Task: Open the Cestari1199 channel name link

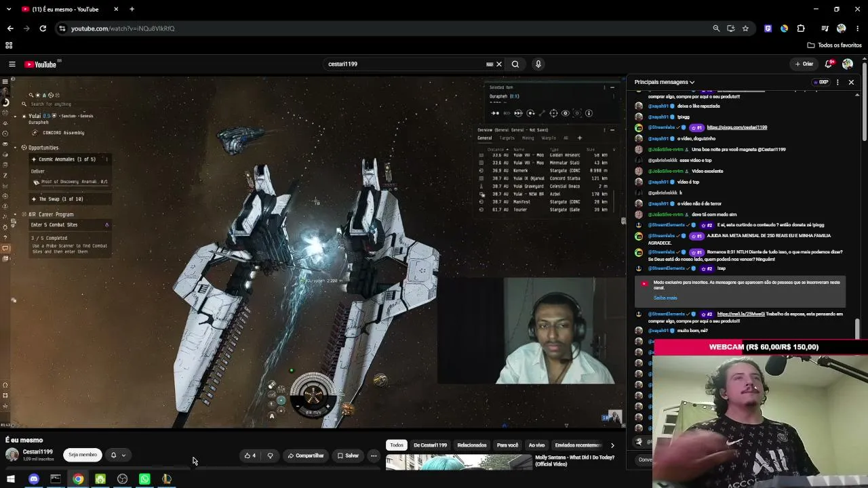Action: (37, 452)
